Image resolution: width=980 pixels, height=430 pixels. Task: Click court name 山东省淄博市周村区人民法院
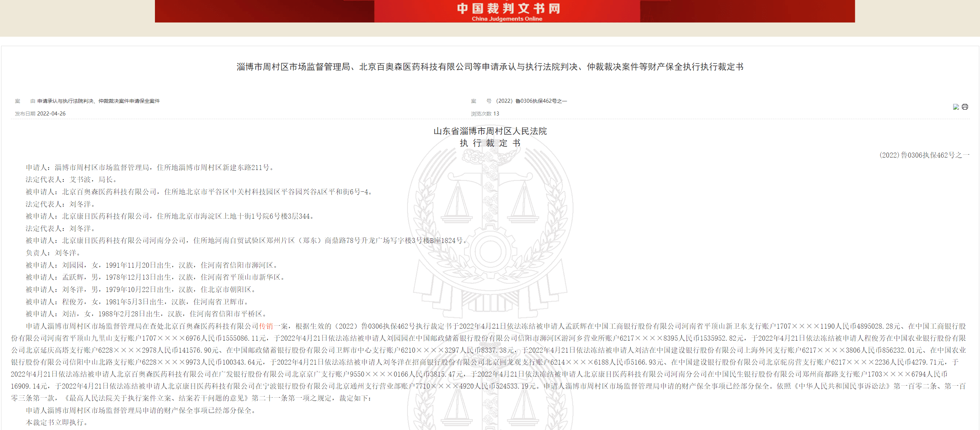coord(490,131)
